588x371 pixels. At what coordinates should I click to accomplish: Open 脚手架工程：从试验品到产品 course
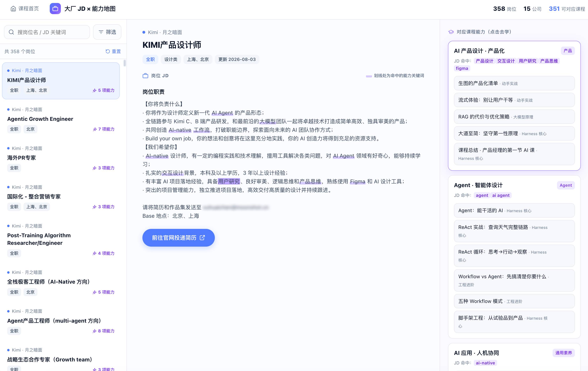click(514, 322)
